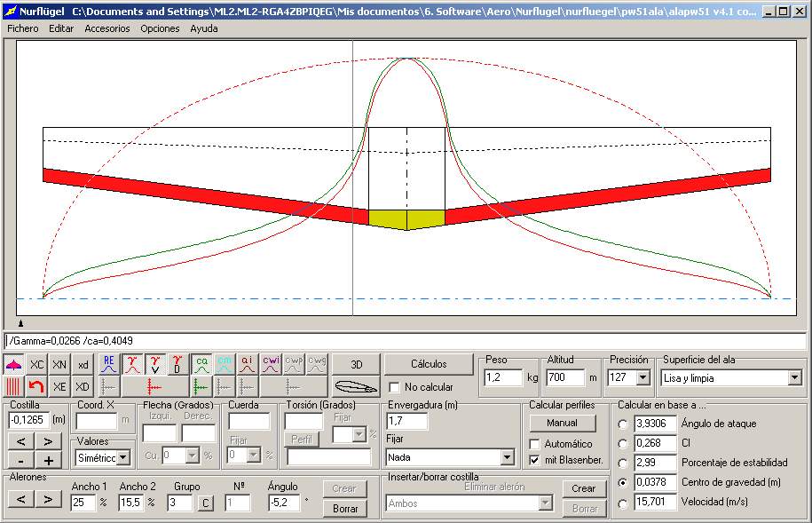Click the airfoil profile shape icon
The image size is (812, 523).
coord(355,387)
